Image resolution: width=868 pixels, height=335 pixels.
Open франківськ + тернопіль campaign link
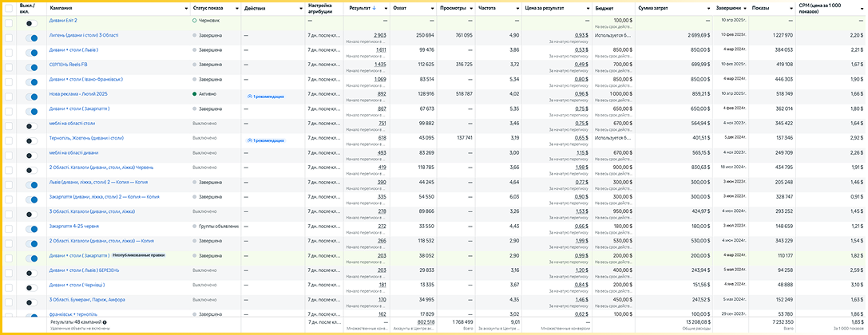coord(73,314)
